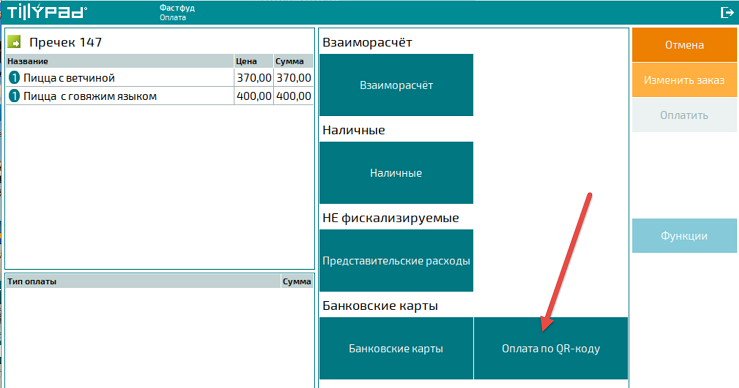
Task: Click НЕ фискализируемые section heading
Action: point(391,218)
